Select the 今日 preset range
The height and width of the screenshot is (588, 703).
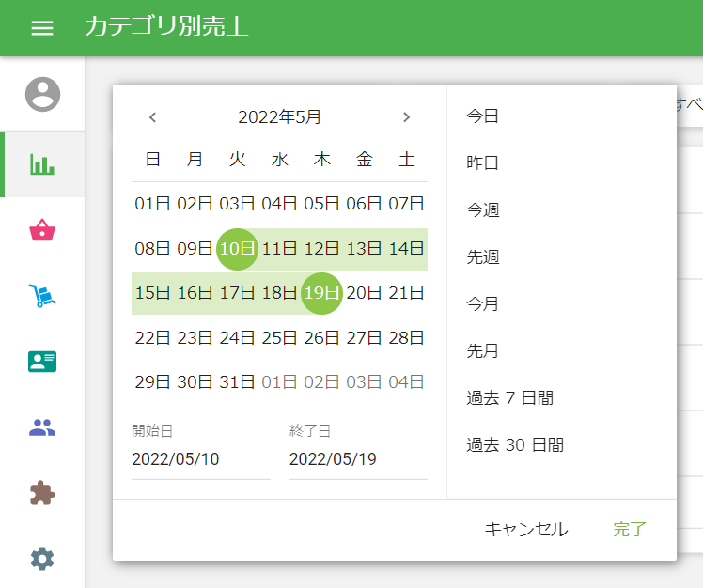tap(483, 116)
